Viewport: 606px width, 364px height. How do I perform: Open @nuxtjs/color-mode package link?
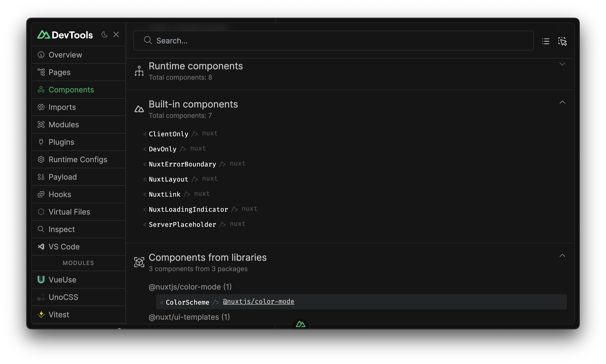[258, 301]
